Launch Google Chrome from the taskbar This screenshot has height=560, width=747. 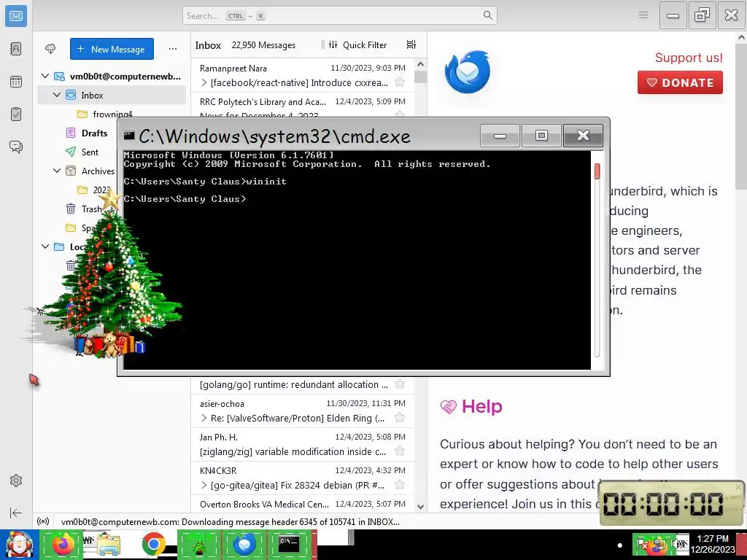pos(153,545)
